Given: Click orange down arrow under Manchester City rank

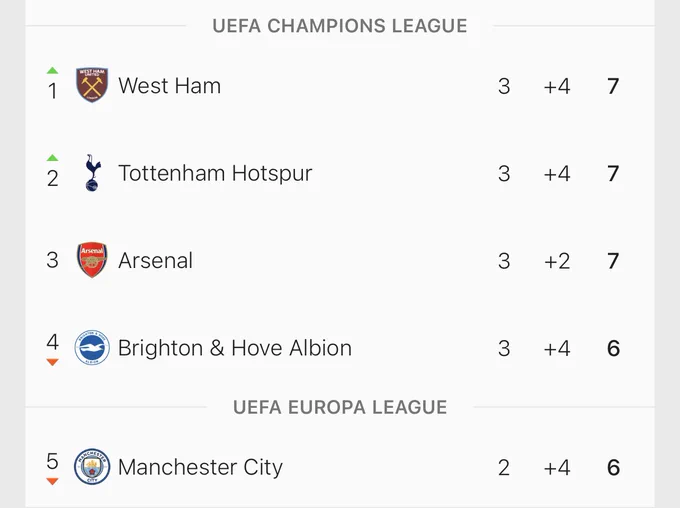Looking at the screenshot, I should [52, 482].
